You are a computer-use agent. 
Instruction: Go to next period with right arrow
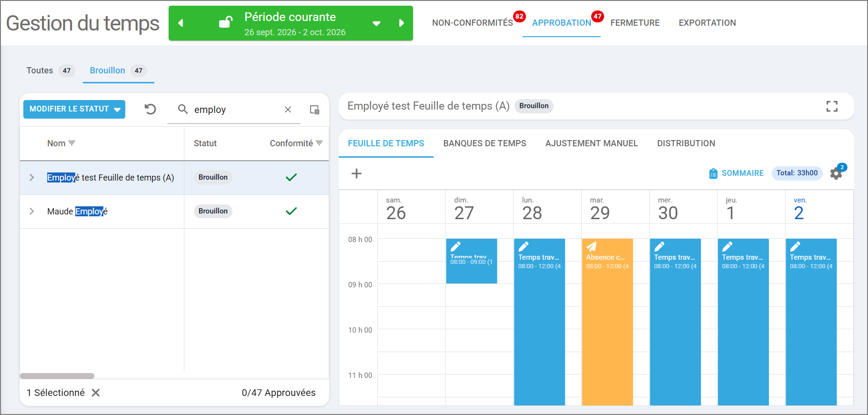[x=402, y=23]
